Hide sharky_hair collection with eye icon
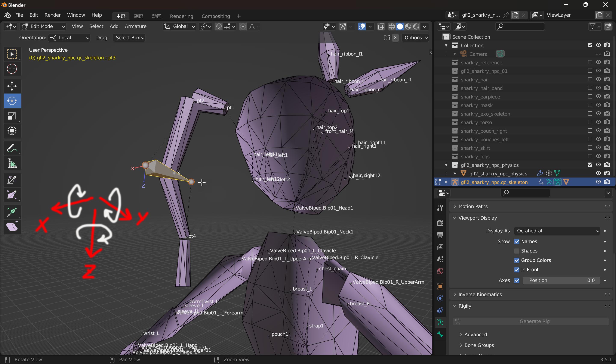Viewport: 616px width, 364px height. (x=598, y=79)
